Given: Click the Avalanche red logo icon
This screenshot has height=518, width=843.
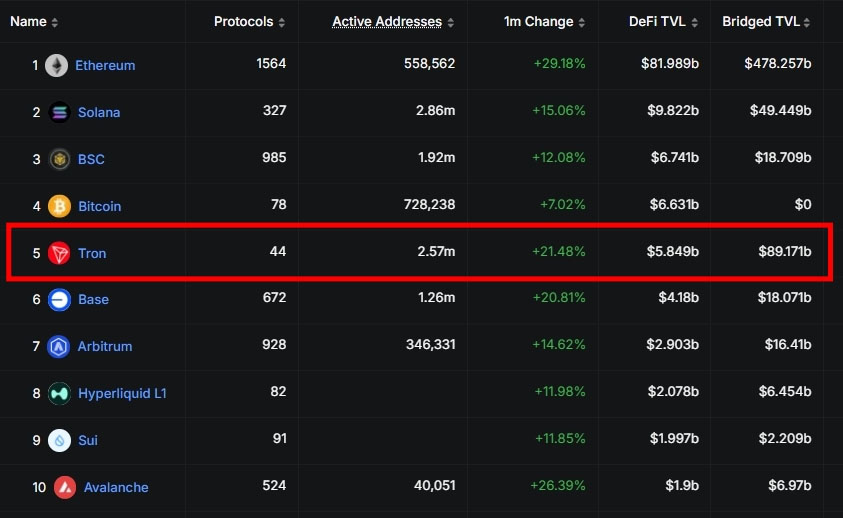Looking at the screenshot, I should 65,487.
